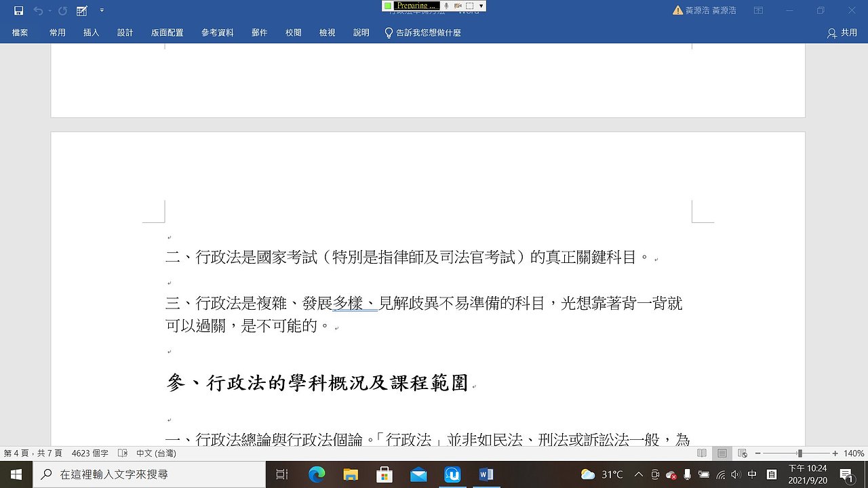868x488 pixels.
Task: Click the 告訴我您想做什麼 search box
Action: (423, 33)
